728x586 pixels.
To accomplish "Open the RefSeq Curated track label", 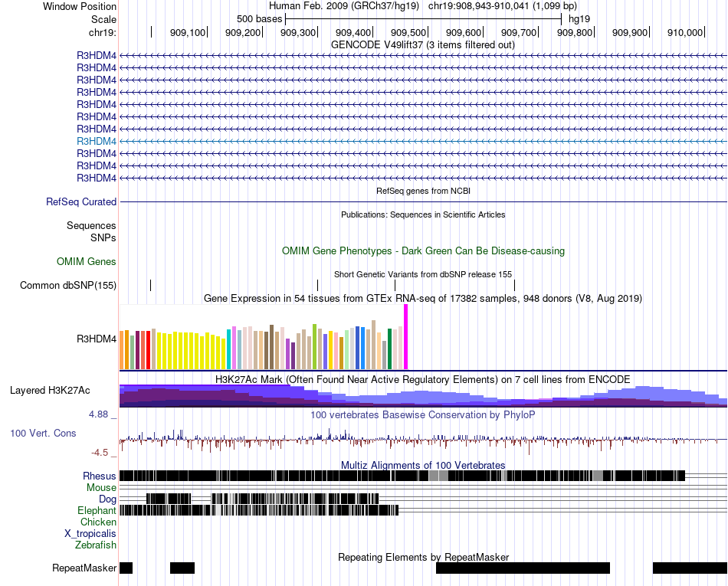I will (x=81, y=201).
